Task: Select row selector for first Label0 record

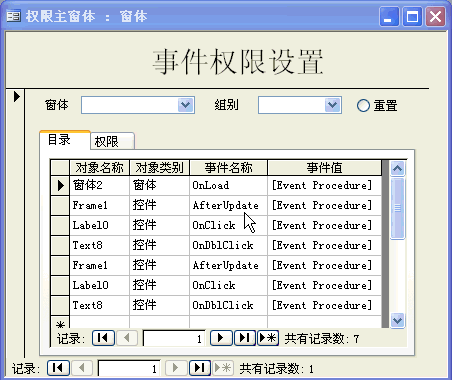Action: (60, 225)
